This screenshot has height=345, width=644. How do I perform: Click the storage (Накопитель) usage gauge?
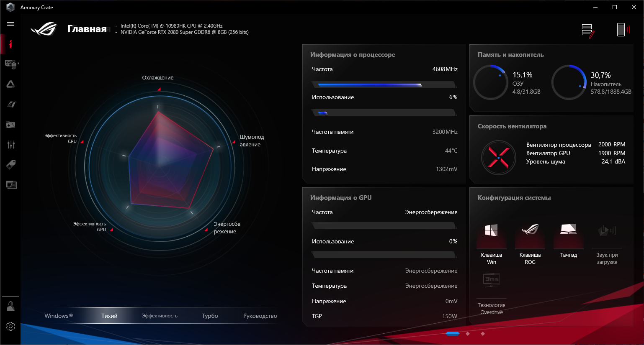click(x=569, y=82)
